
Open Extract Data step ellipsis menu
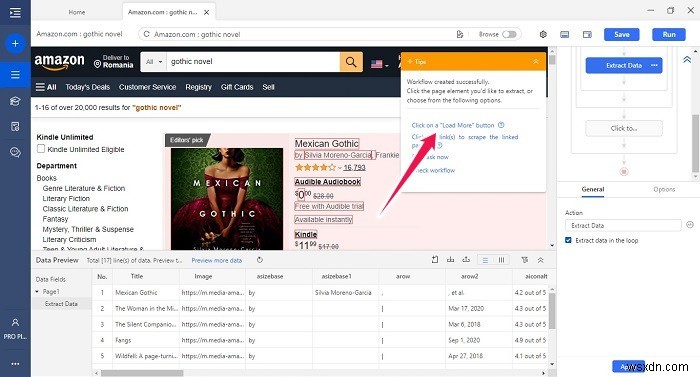point(654,65)
